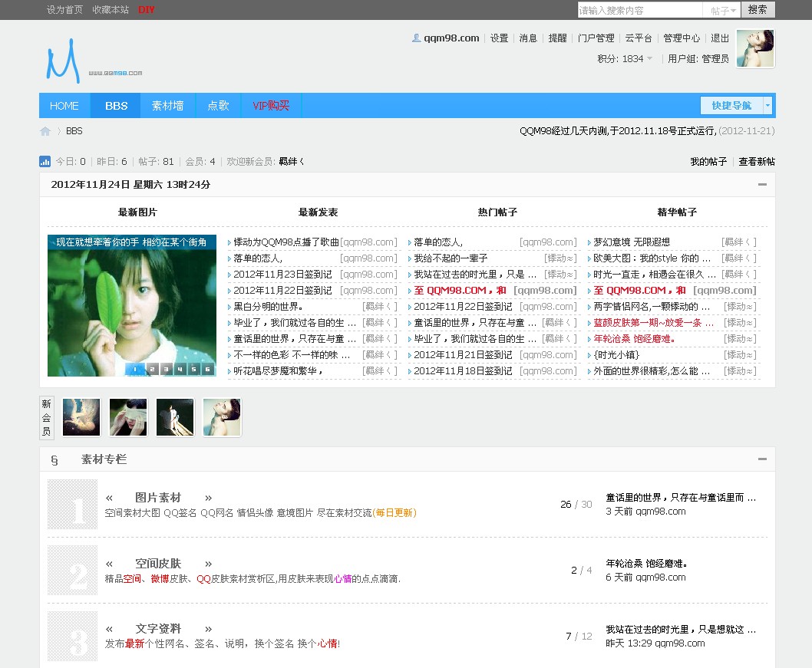This screenshot has width=812, height=668.
Task: Click the slideshow photo of girl with leaf
Action: pos(131,305)
